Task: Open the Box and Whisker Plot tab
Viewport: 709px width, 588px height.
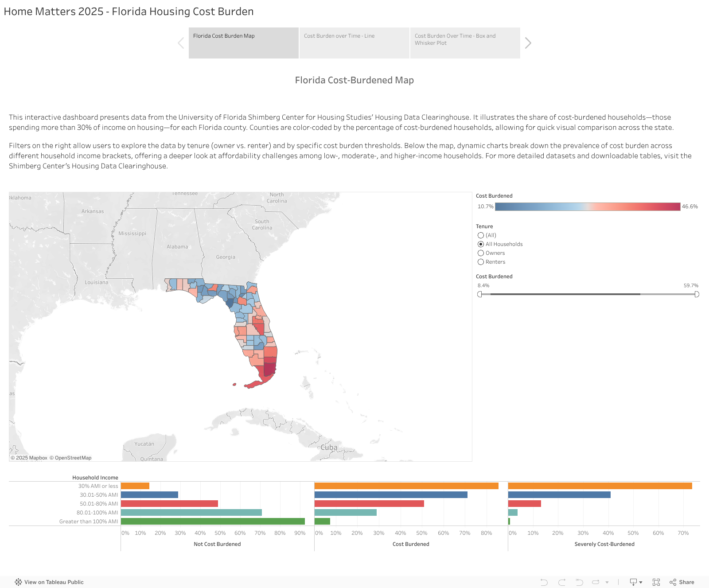Action: (465, 43)
